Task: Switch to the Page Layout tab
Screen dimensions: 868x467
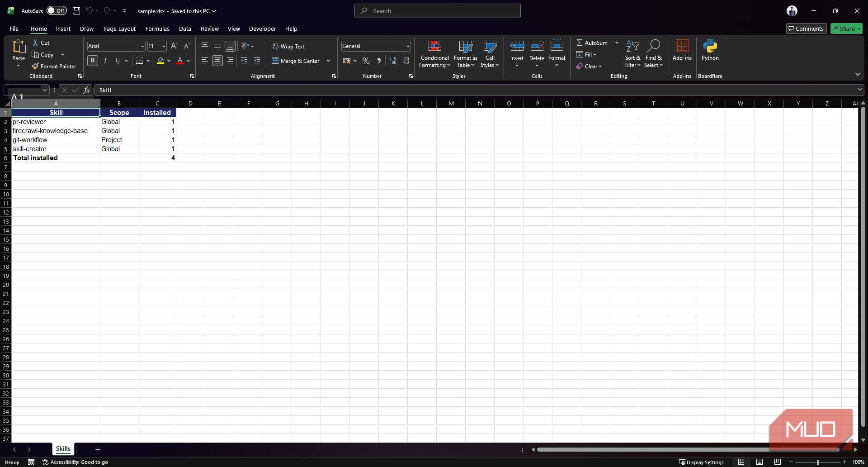Action: pos(119,29)
